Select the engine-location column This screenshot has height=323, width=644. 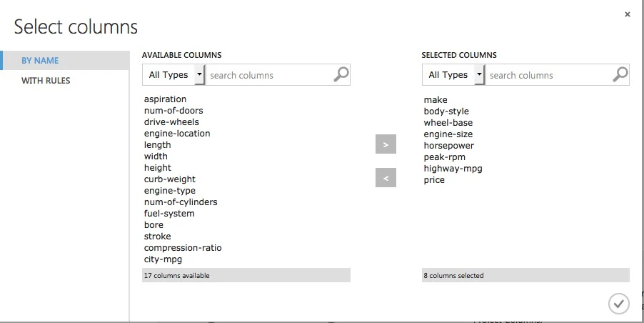tap(177, 134)
